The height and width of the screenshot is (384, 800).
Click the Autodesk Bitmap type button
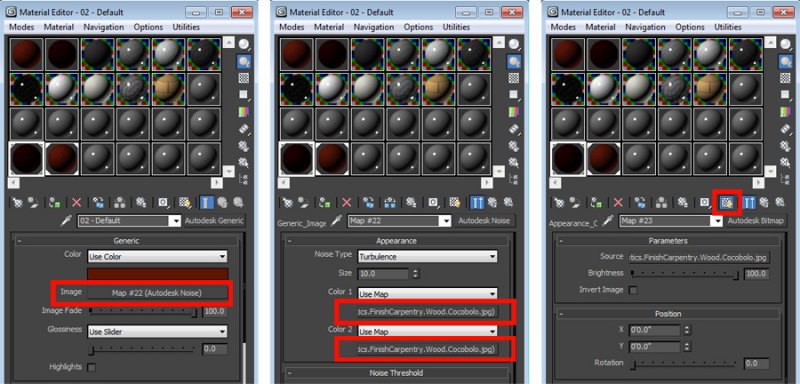click(x=756, y=221)
